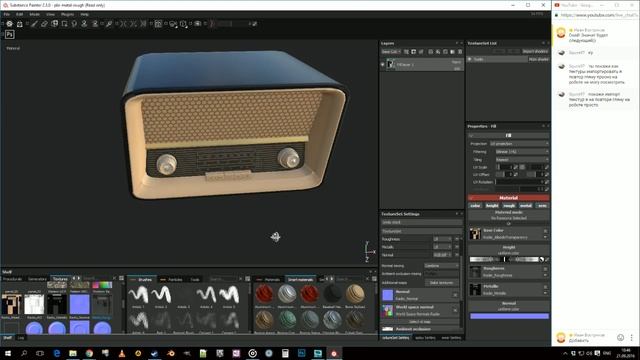Open the Edit menu
The width and height of the screenshot is (640, 360).
click(x=20, y=14)
